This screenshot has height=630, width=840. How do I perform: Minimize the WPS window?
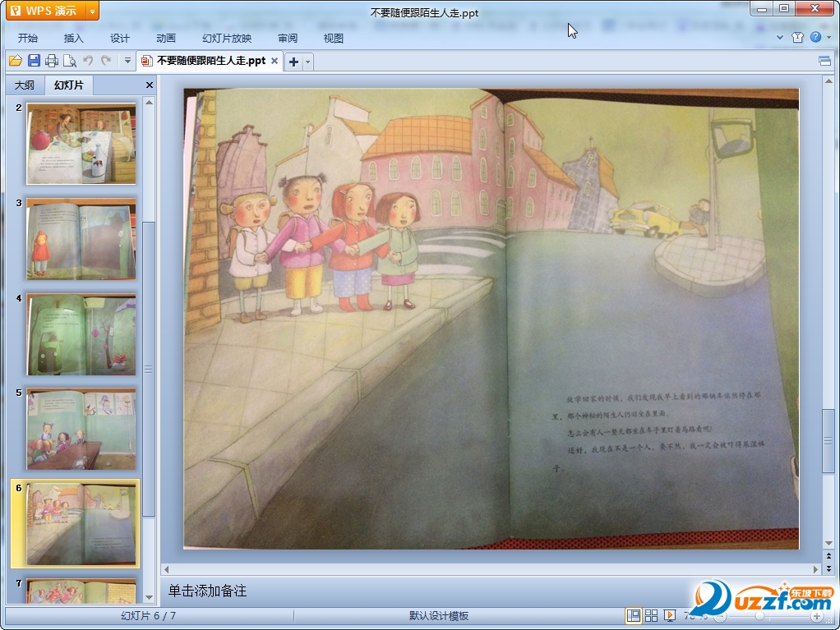pos(762,9)
